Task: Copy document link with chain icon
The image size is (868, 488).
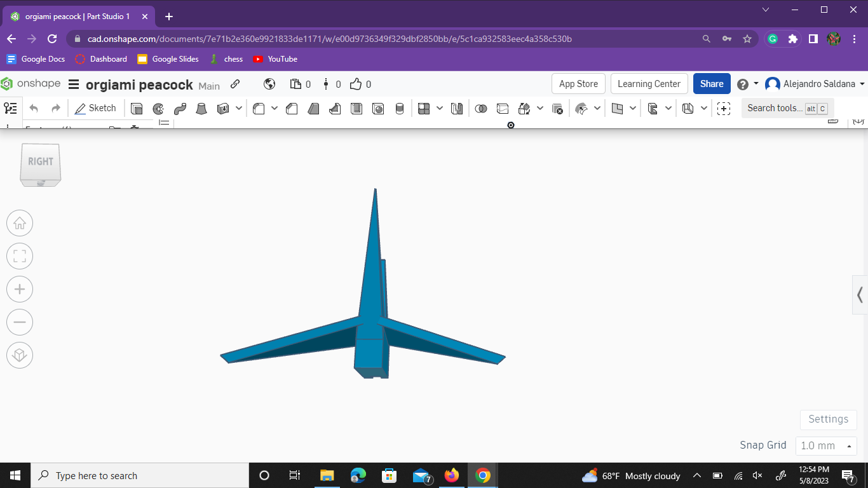Action: [x=235, y=84]
